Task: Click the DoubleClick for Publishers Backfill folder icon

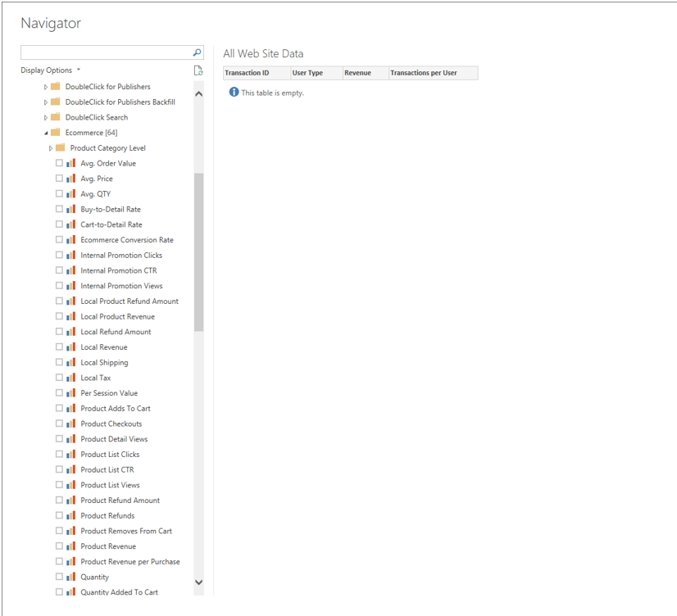Action: (x=55, y=102)
